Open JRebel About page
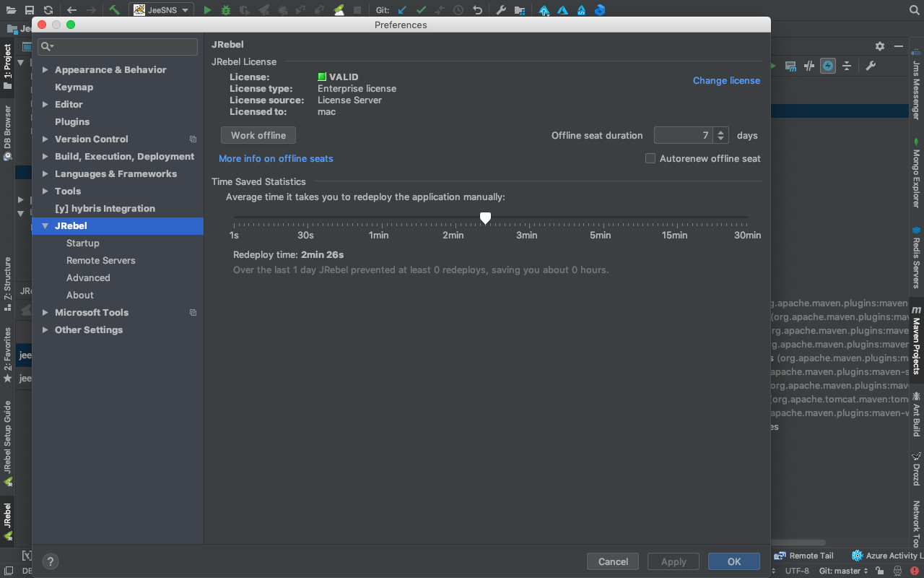The image size is (924, 578). pos(80,295)
